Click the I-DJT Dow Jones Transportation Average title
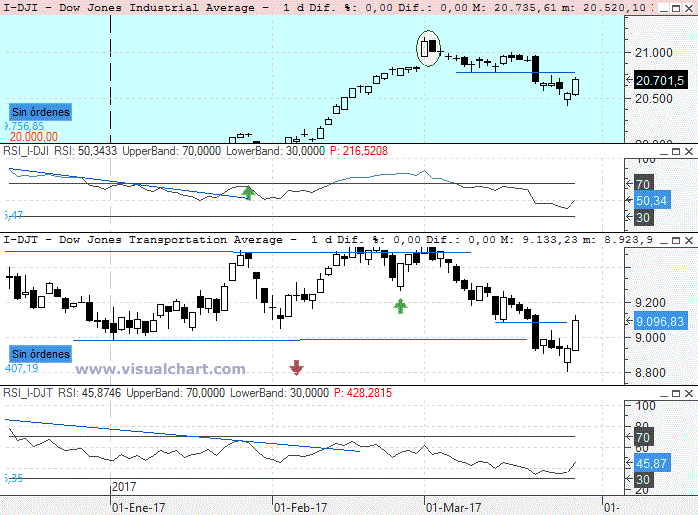The width and height of the screenshot is (698, 515). pos(150,240)
